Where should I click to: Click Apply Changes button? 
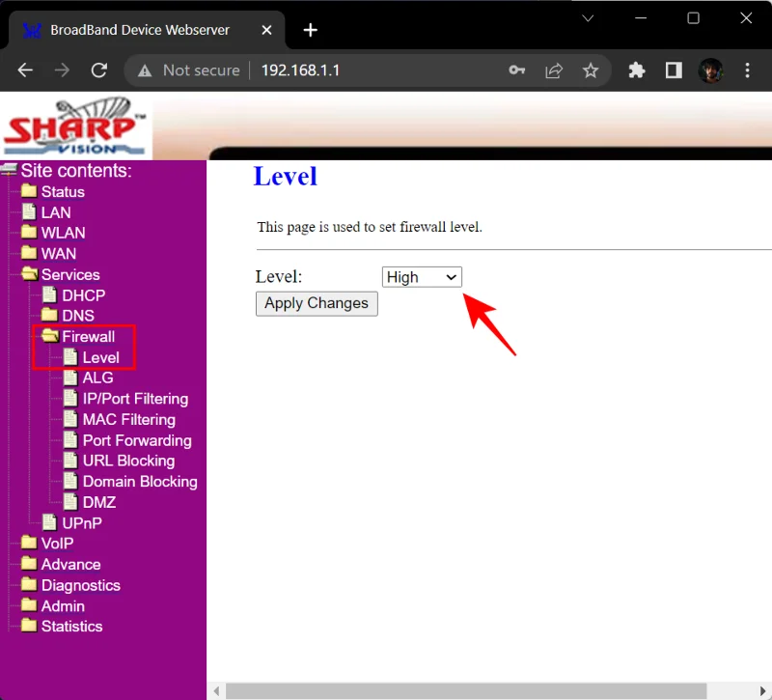coord(317,303)
